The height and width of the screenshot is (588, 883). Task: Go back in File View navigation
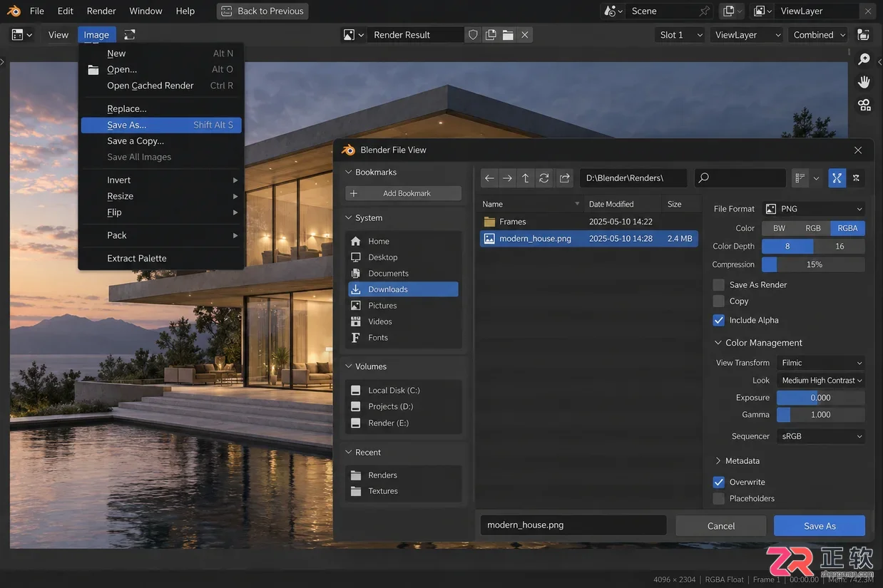coord(489,178)
